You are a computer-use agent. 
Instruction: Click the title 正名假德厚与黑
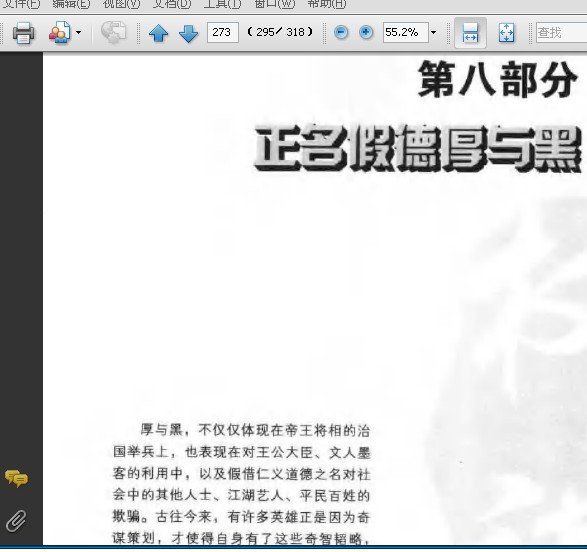point(418,148)
